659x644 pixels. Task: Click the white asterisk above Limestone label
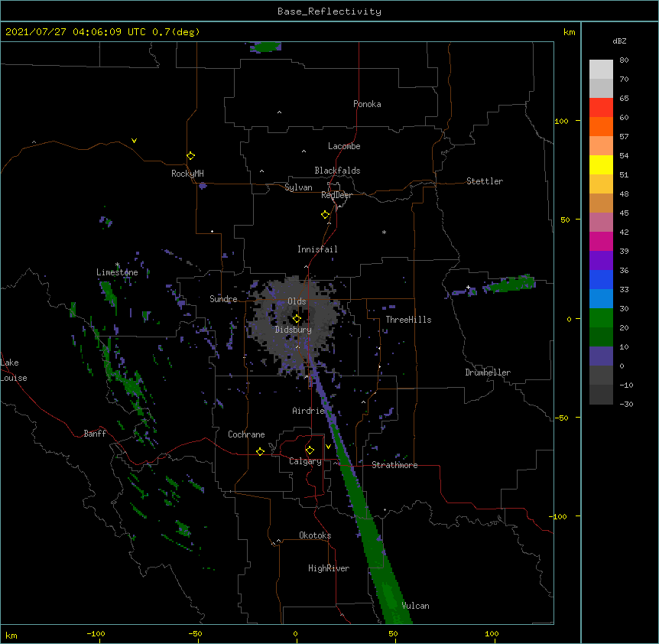coord(117,265)
